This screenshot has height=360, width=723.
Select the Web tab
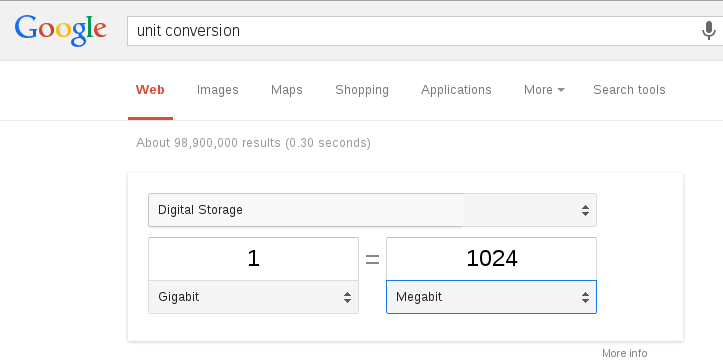pyautogui.click(x=150, y=90)
